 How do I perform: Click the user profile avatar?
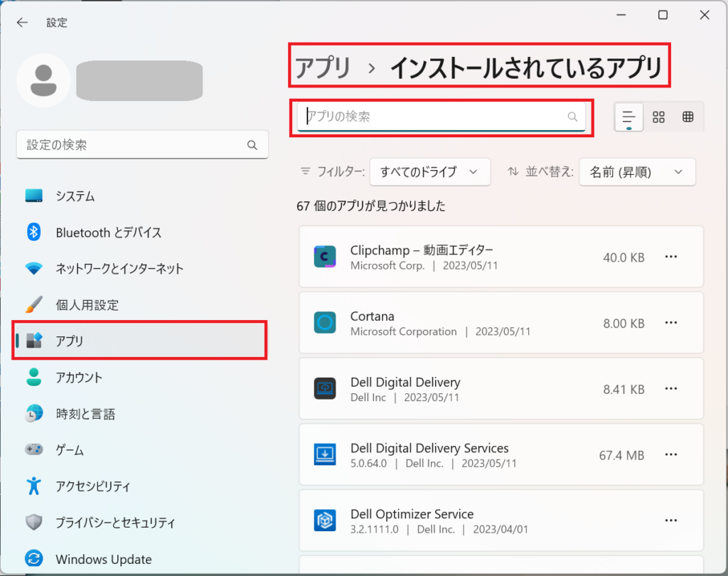tap(43, 80)
